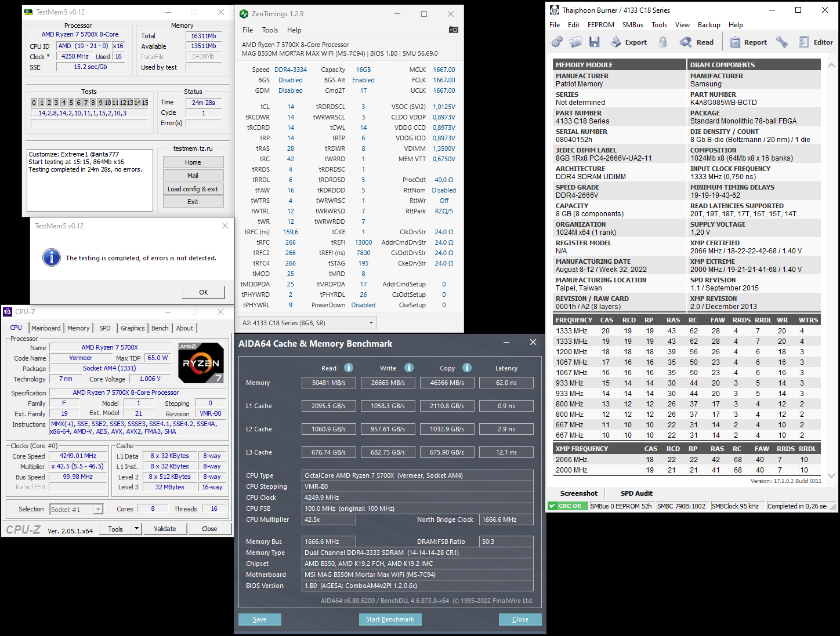This screenshot has width=840, height=636.
Task: Switch to the Graphics tab in CPU-Z
Action: click(133, 328)
